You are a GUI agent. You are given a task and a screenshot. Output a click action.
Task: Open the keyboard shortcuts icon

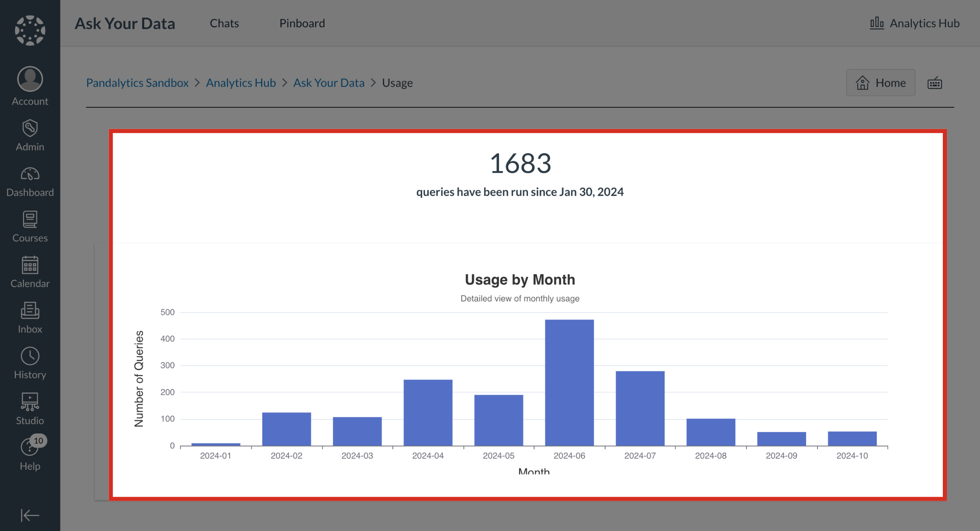point(935,83)
